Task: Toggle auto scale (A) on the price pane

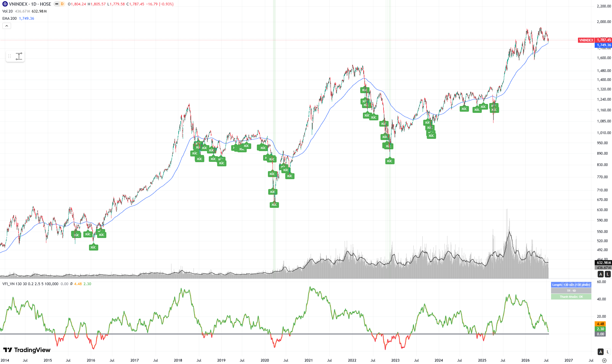Action: (x=601, y=274)
